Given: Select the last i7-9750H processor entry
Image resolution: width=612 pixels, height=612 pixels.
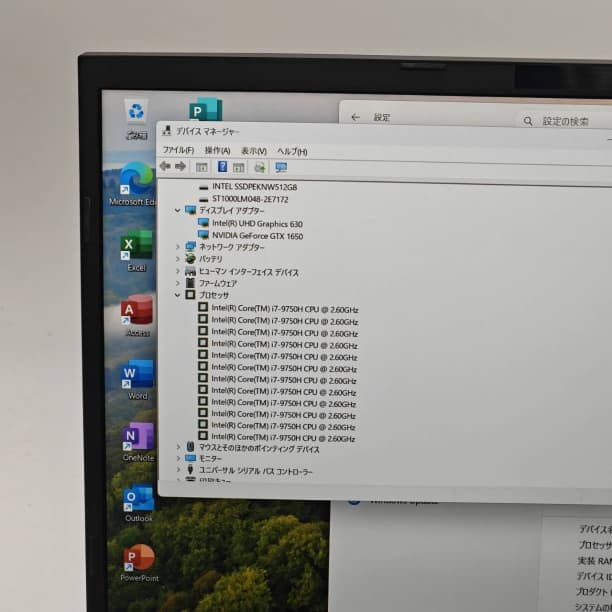Looking at the screenshot, I should pyautogui.click(x=283, y=438).
